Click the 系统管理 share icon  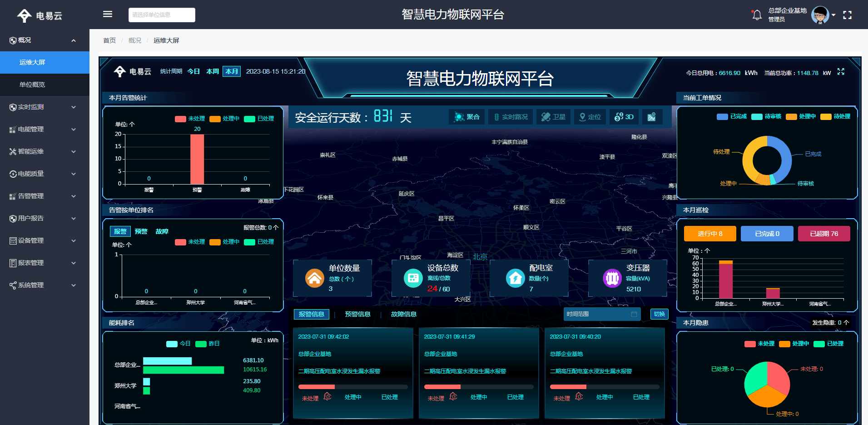point(13,285)
